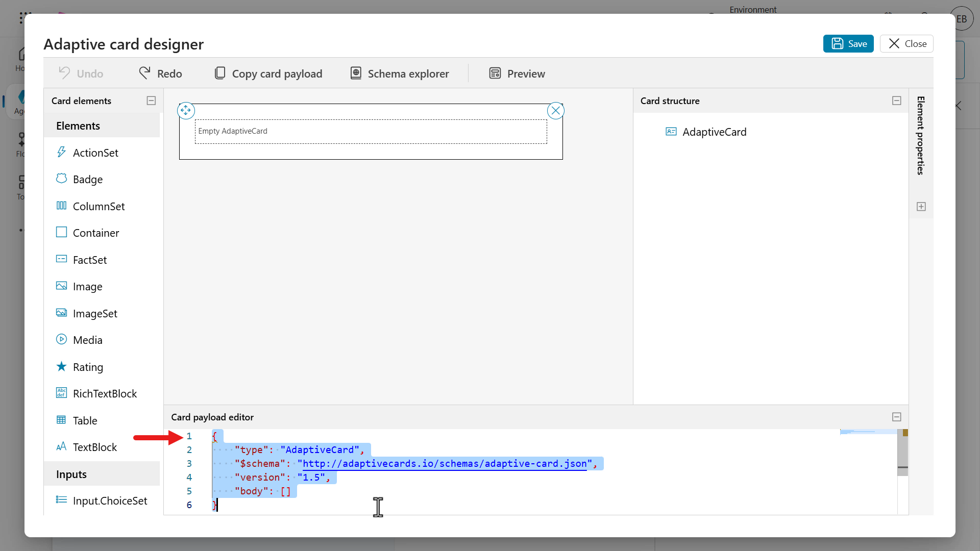
Task: Insert an Image element
Action: pyautogui.click(x=88, y=286)
